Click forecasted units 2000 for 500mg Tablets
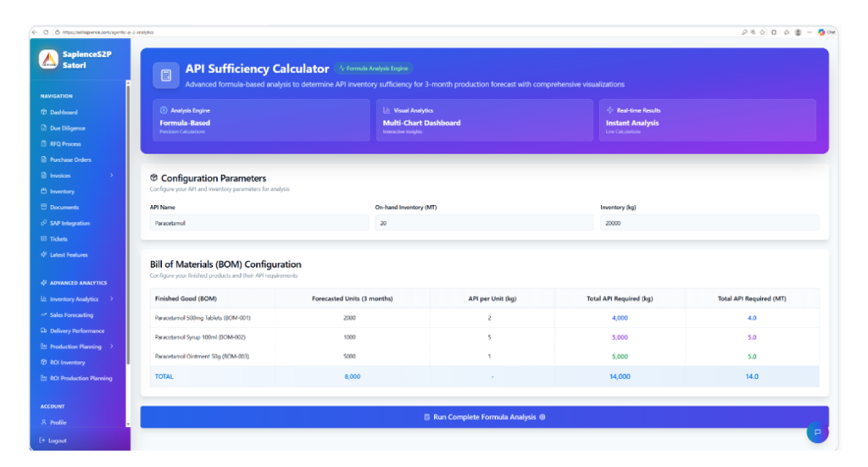Image resolution: width=868 pixels, height=467 pixels. tap(349, 318)
